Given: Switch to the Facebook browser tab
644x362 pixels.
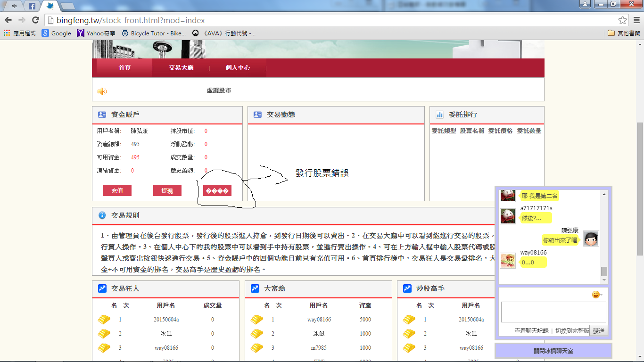Looking at the screenshot, I should click(32, 6).
